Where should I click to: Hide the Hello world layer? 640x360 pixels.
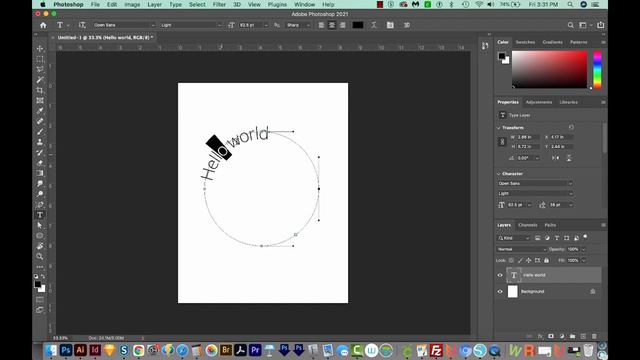click(500, 275)
